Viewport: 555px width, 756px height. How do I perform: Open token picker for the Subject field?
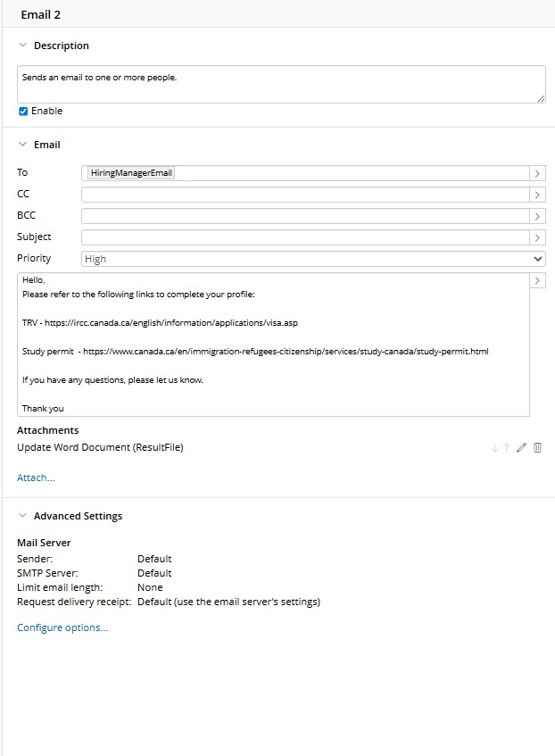click(537, 237)
